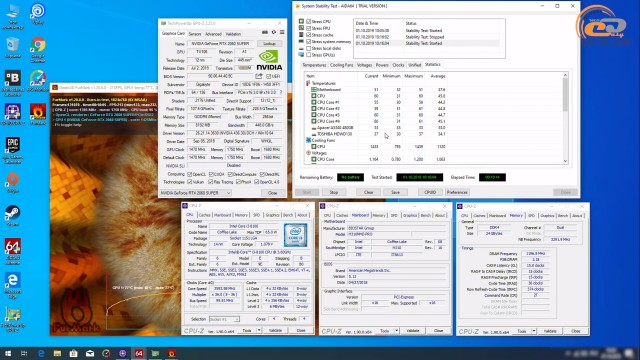Uncheck Stress CPU in AIDA64
Viewport: 640px width, 360px height.
tap(309, 22)
